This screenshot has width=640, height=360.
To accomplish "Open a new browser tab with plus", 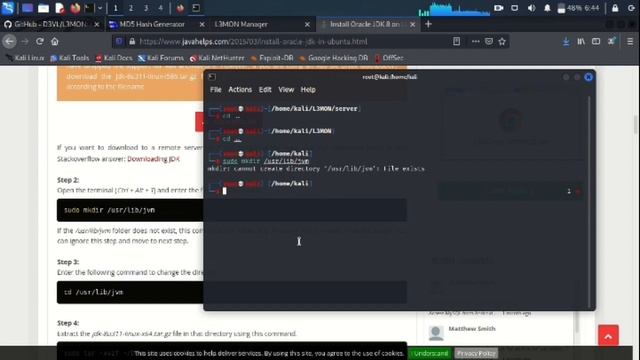I will pyautogui.click(x=428, y=24).
